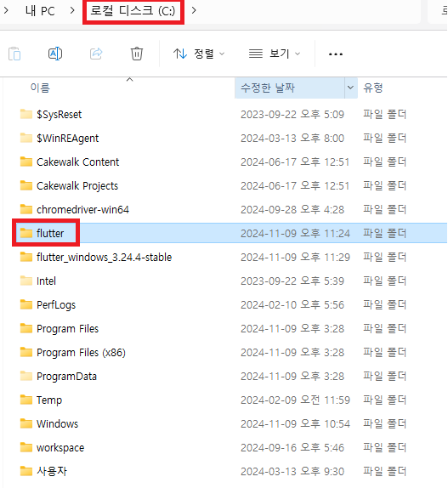The height and width of the screenshot is (488, 448).
Task: Click the Cakewalk Projects folder name
Action: pos(77,186)
